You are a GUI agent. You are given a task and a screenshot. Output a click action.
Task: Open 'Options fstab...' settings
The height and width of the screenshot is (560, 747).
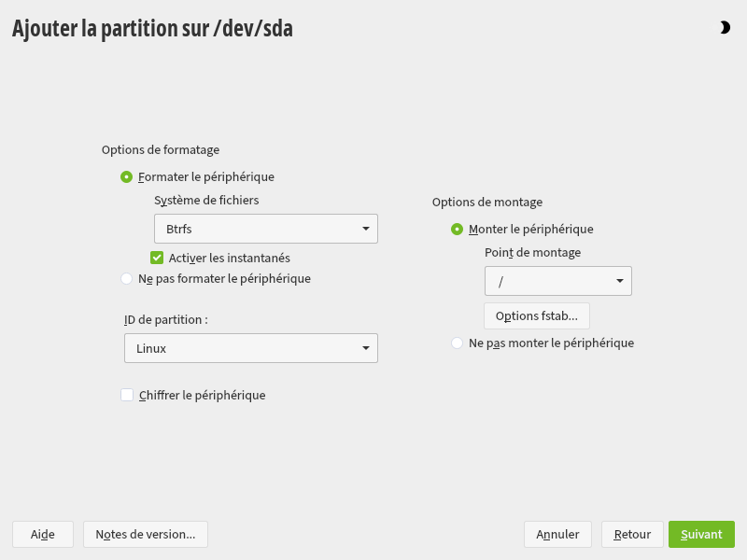[536, 315]
